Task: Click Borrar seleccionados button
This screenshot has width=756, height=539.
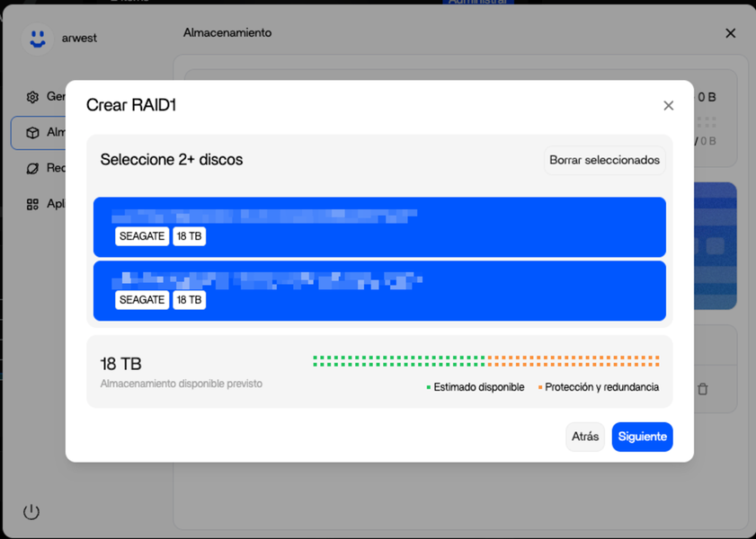Action: (x=604, y=161)
